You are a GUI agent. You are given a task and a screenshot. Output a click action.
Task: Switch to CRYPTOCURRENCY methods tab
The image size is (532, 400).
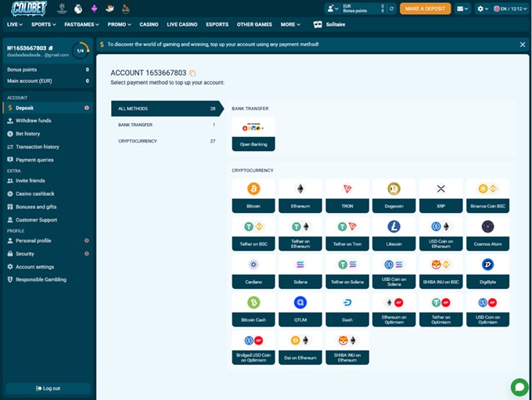pyautogui.click(x=166, y=141)
